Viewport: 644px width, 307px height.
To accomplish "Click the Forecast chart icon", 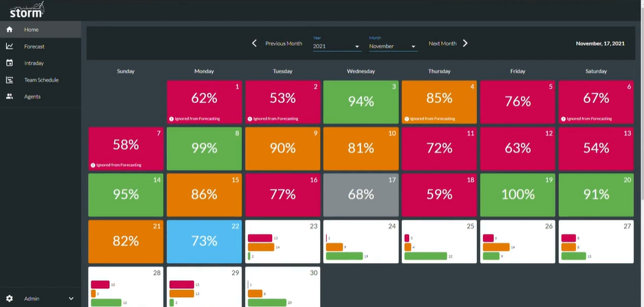I will click(9, 47).
